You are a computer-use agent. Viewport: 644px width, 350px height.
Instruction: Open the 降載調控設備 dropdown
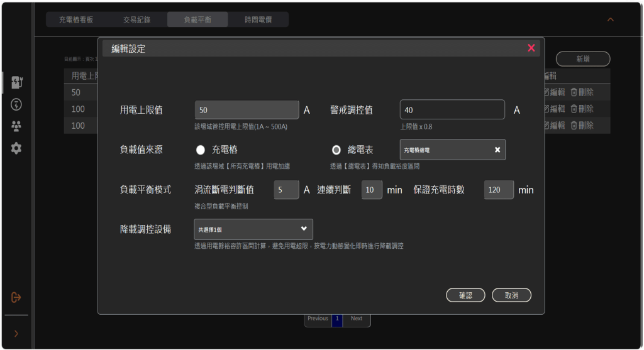click(253, 229)
